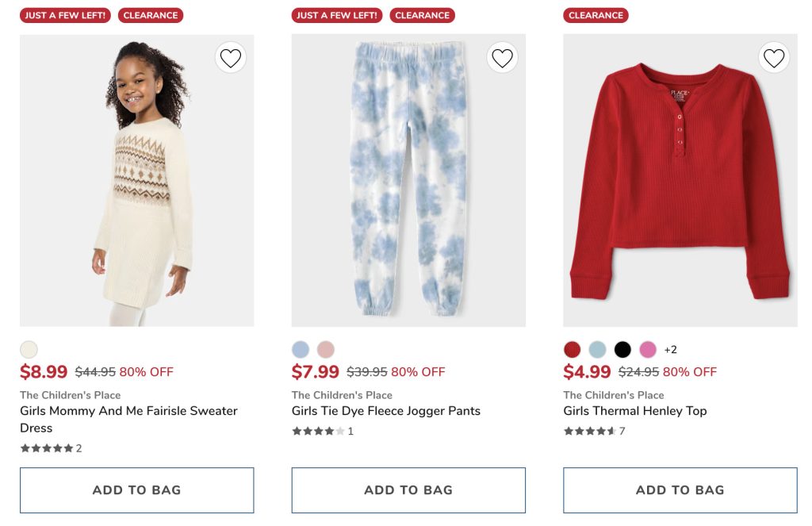Open Girls Tie Dye Fleece Jogger Pants link
Image resolution: width=812 pixels, height=526 pixels.
coord(386,411)
